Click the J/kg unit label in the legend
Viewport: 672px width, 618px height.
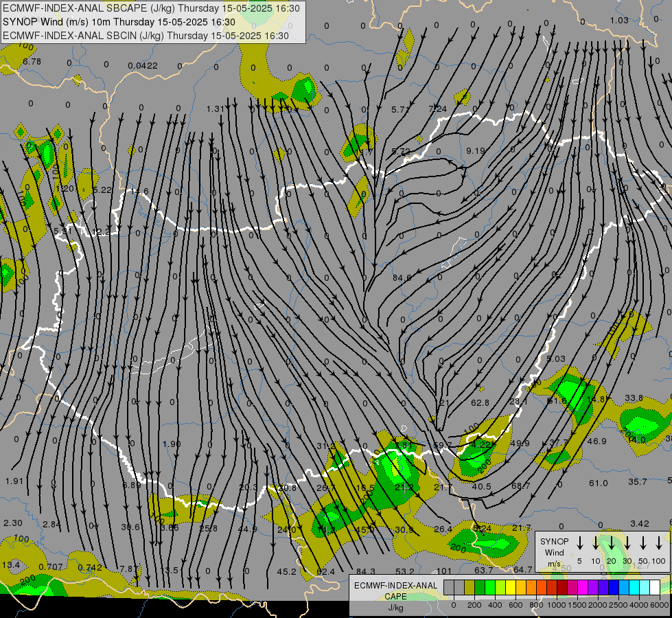pos(395,608)
